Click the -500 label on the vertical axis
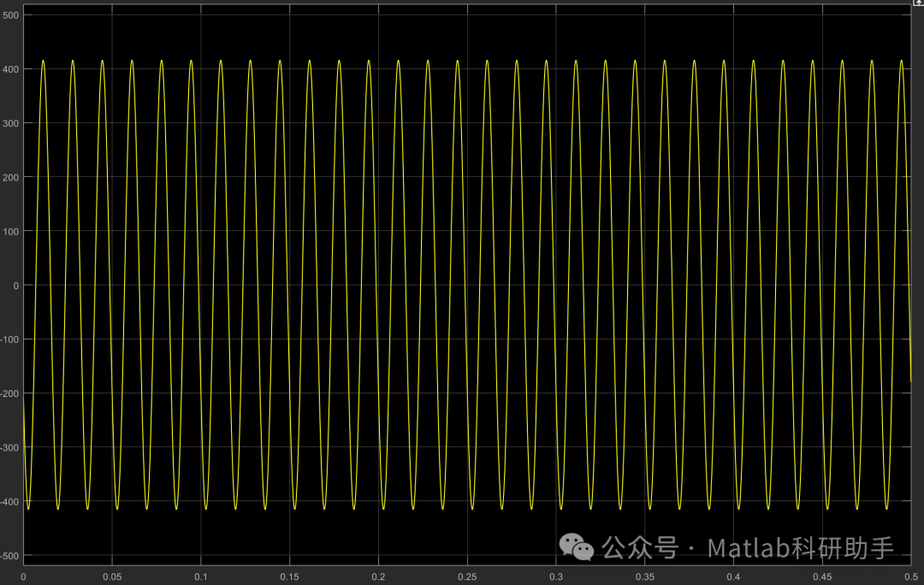Viewport: 924px width, 585px height. pos(9,556)
